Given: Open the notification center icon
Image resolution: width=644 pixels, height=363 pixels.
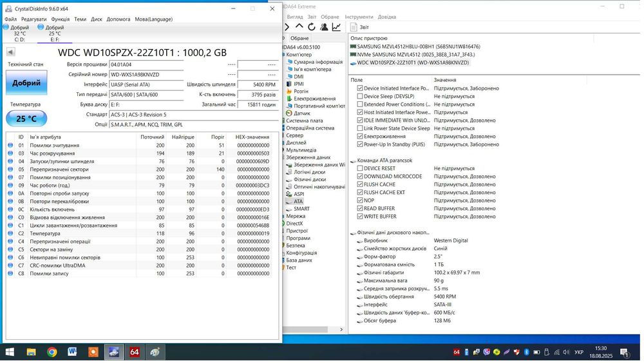Looking at the screenshot, I should click(x=624, y=352).
